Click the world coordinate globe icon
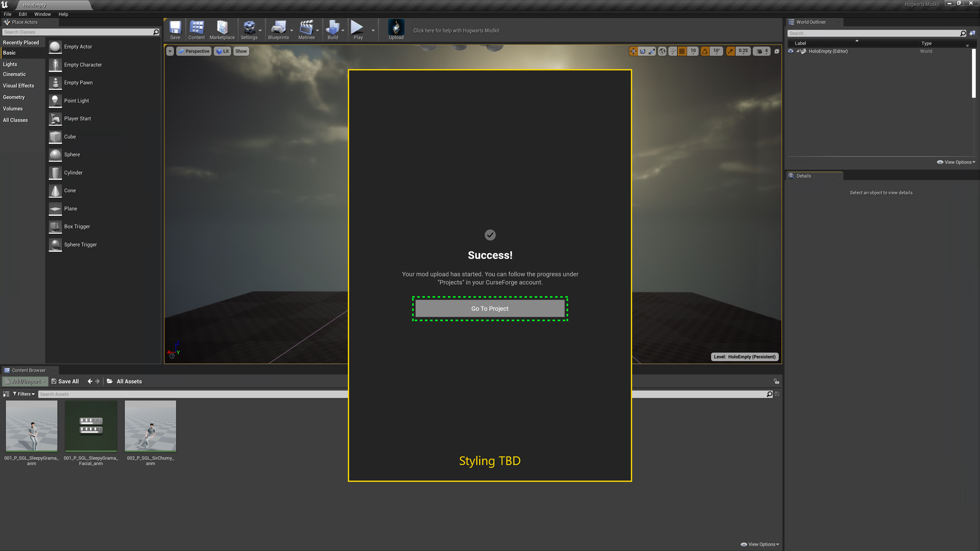The image size is (980, 551). point(662,51)
